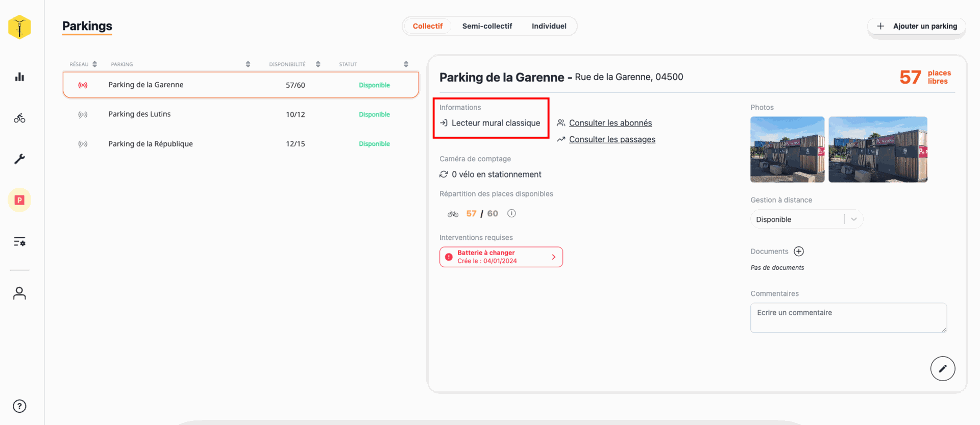Click the reader icon before Lecteur mural classique
Screen dimensions: 980x425
(444, 123)
